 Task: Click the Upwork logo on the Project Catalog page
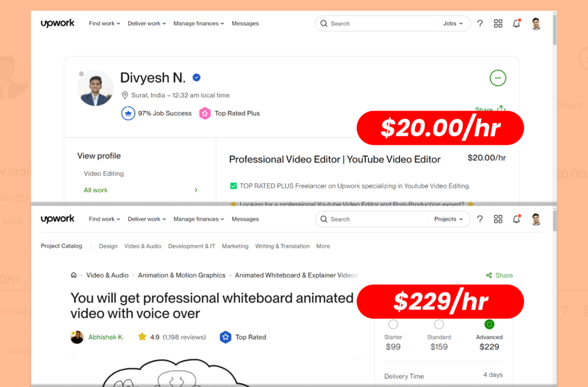pyautogui.click(x=58, y=219)
